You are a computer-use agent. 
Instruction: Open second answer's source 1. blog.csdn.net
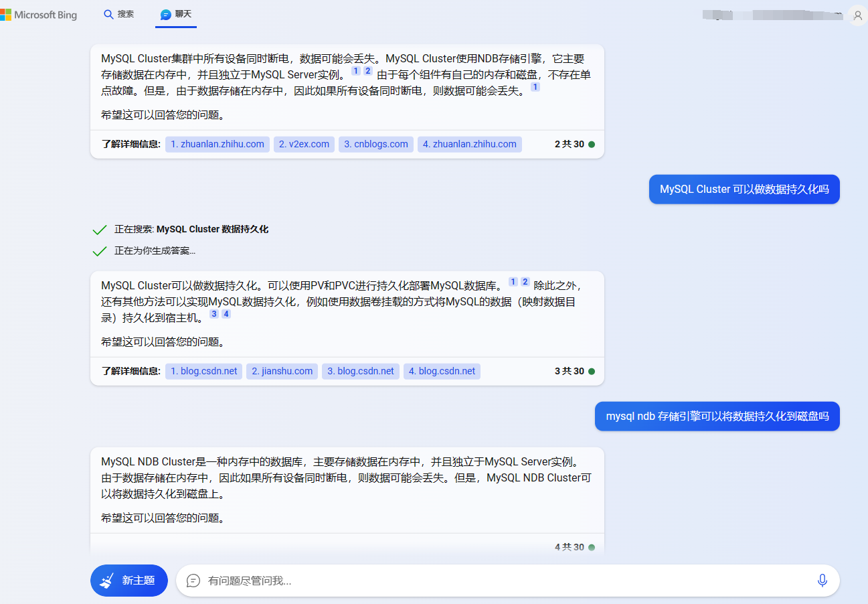click(x=204, y=371)
